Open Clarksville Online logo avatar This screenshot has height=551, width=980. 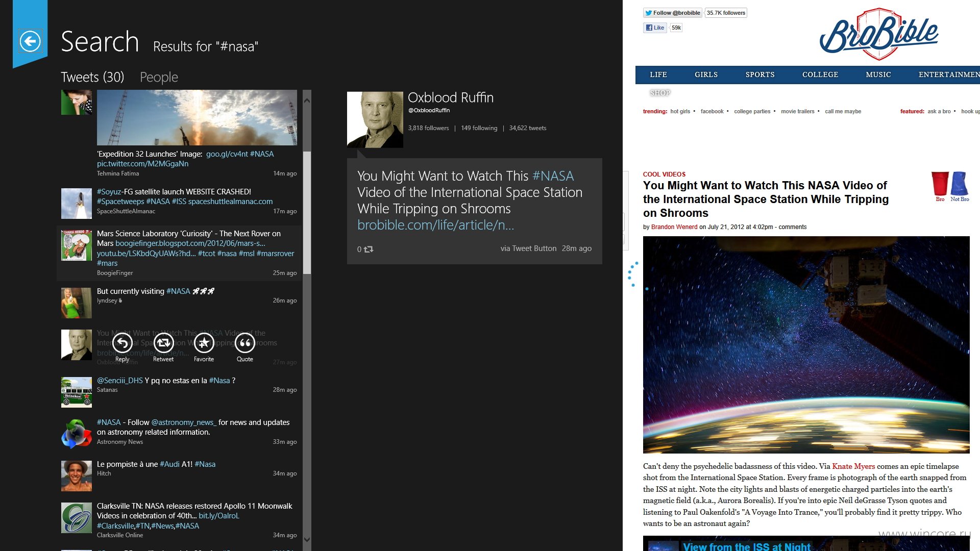tap(77, 518)
